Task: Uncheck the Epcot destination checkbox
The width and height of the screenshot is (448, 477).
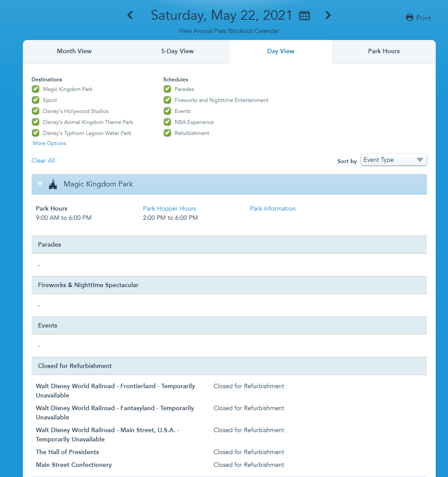Action: (x=36, y=100)
